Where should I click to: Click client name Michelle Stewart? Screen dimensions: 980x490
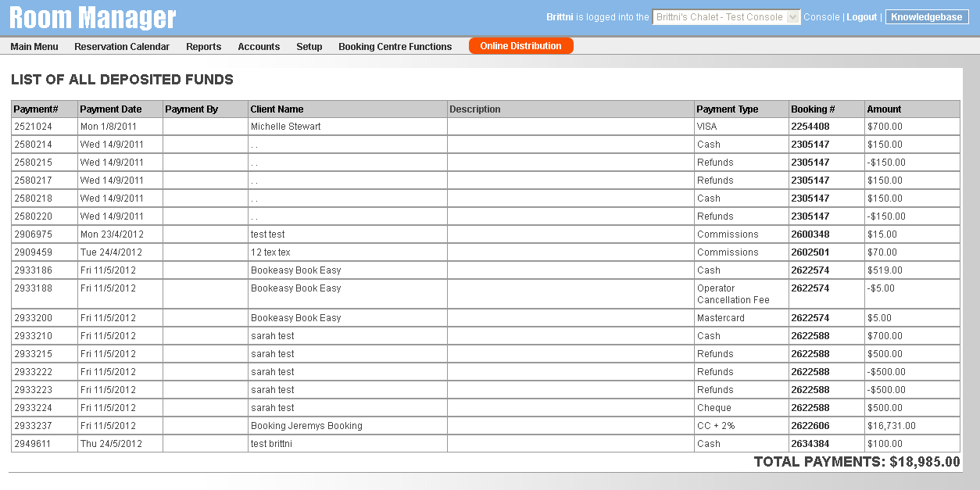pos(286,127)
